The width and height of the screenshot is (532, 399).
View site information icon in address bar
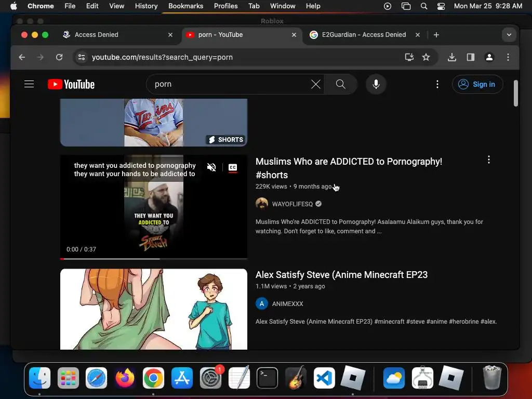pyautogui.click(x=82, y=57)
